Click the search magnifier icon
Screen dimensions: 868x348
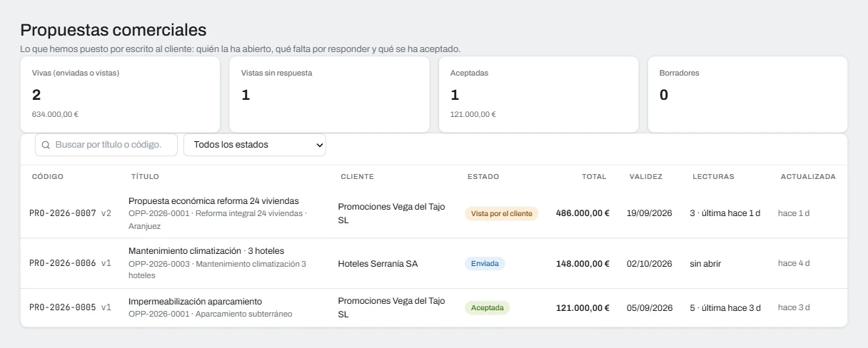[x=46, y=145]
